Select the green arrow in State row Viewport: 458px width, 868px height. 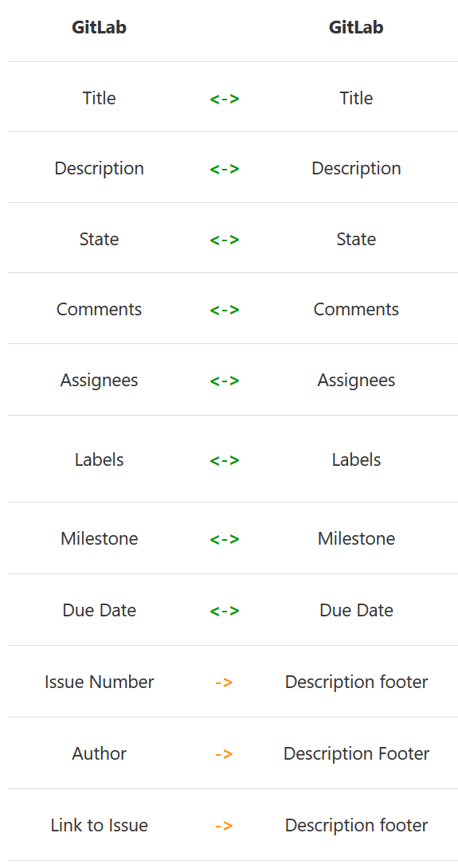point(225,240)
